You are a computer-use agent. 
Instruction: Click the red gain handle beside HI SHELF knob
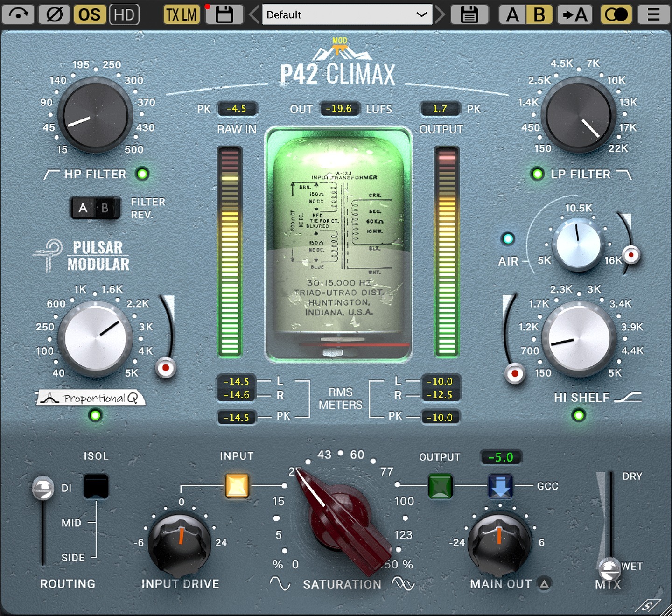515,373
